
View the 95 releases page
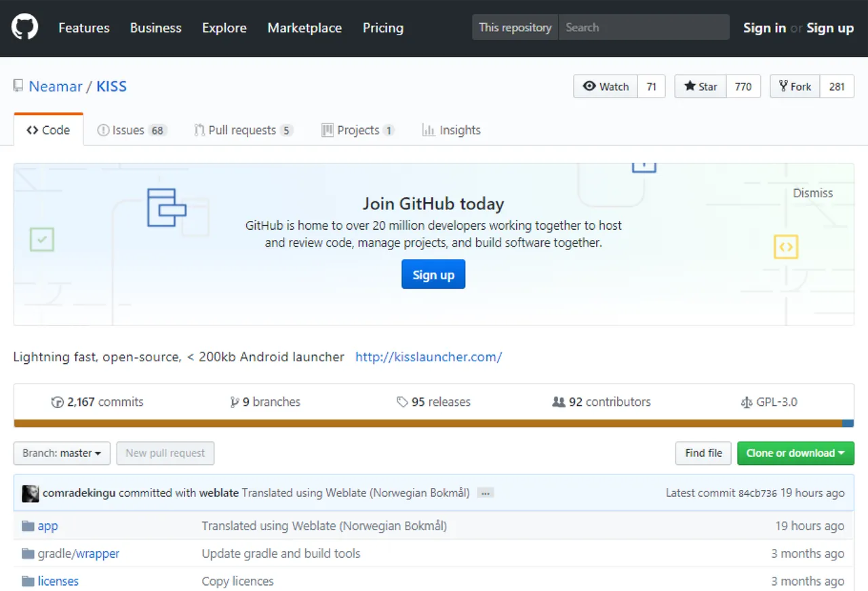tap(433, 402)
